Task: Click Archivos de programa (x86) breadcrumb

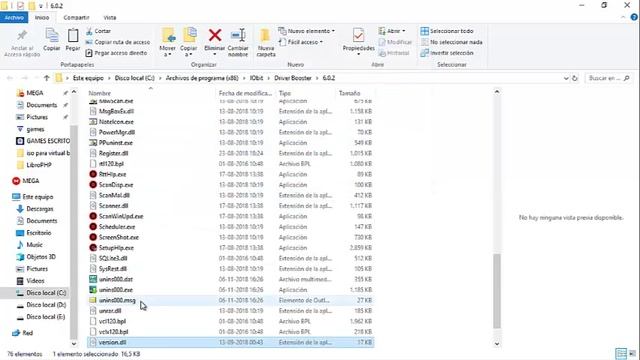Action: point(202,78)
